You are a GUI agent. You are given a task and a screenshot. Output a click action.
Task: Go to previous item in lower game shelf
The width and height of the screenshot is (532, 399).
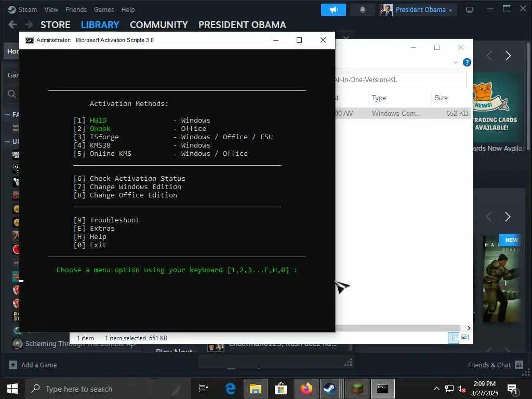489,217
